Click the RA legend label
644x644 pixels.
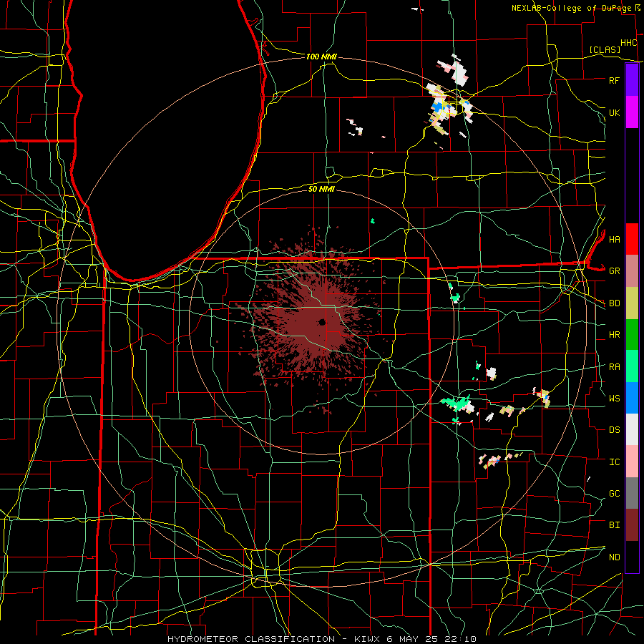(614, 366)
